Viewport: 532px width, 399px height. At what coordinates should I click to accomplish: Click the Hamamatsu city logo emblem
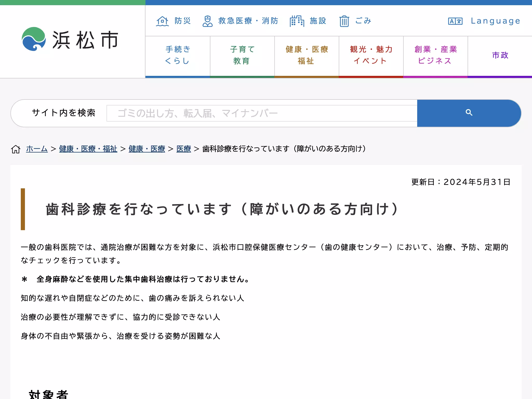click(34, 39)
